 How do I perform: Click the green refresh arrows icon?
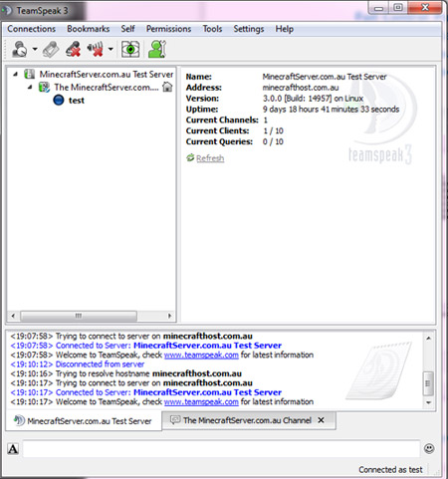190,157
